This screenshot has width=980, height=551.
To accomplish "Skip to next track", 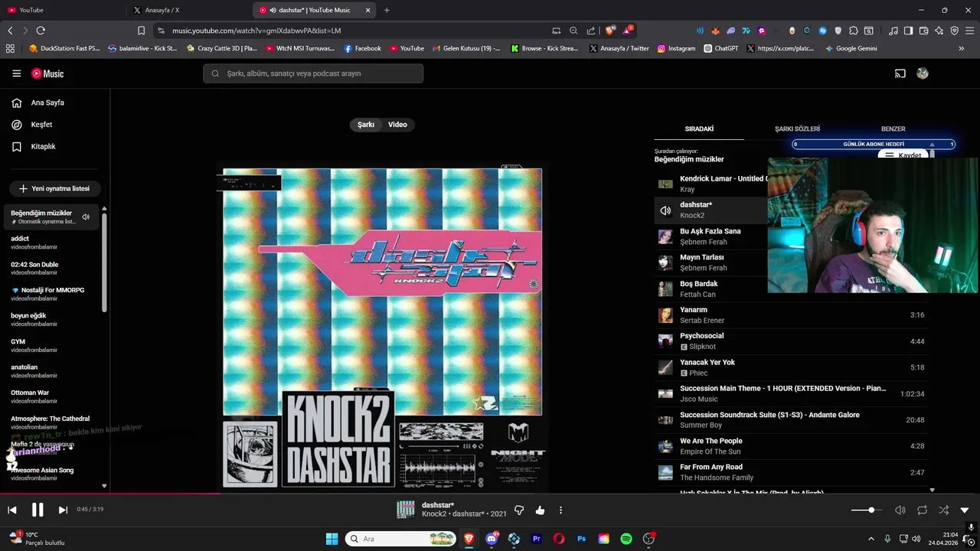I will [x=63, y=510].
